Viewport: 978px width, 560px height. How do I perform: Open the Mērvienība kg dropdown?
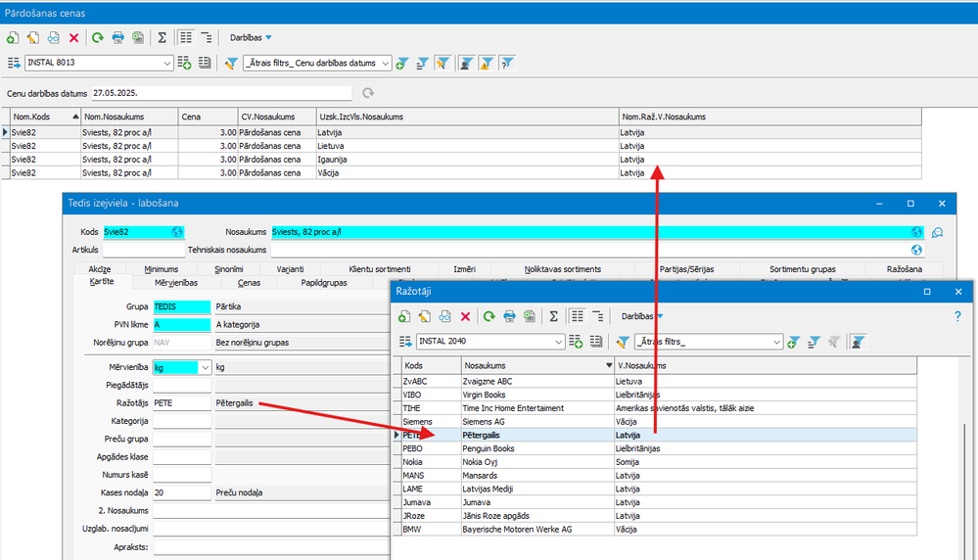click(x=205, y=368)
